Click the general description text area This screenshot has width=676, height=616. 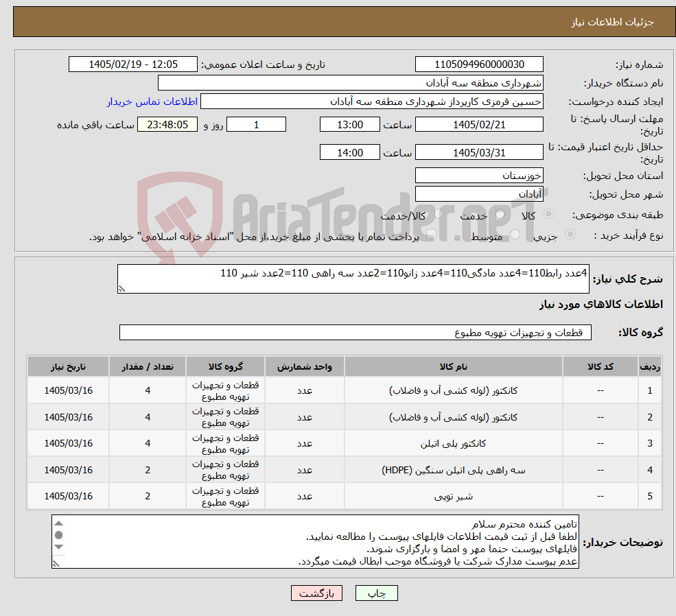(353, 279)
